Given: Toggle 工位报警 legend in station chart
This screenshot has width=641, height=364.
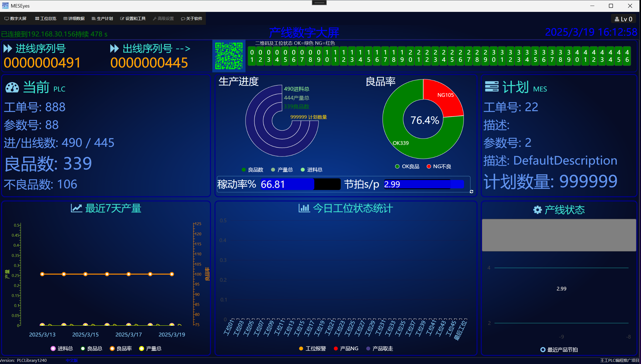Looking at the screenshot, I should tap(312, 349).
